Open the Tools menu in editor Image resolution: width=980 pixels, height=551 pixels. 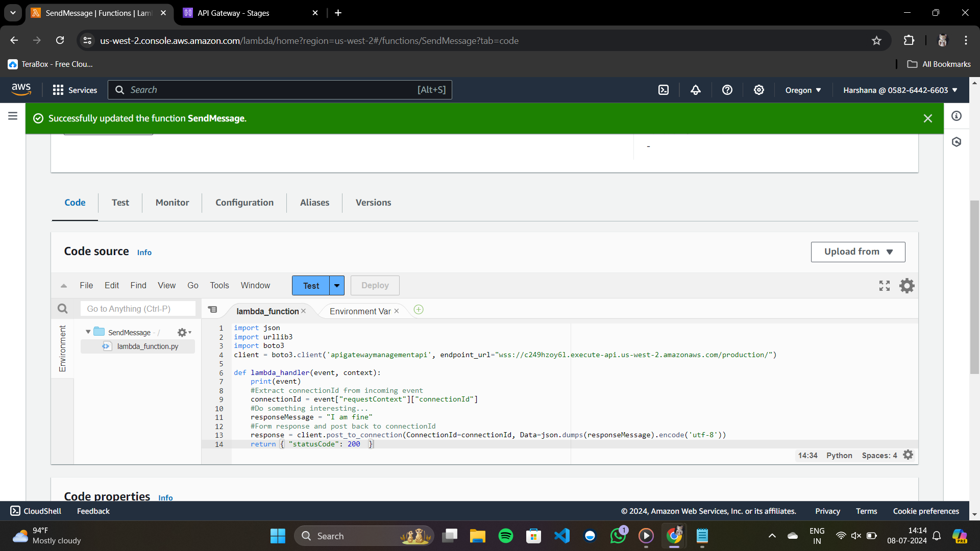pos(219,286)
